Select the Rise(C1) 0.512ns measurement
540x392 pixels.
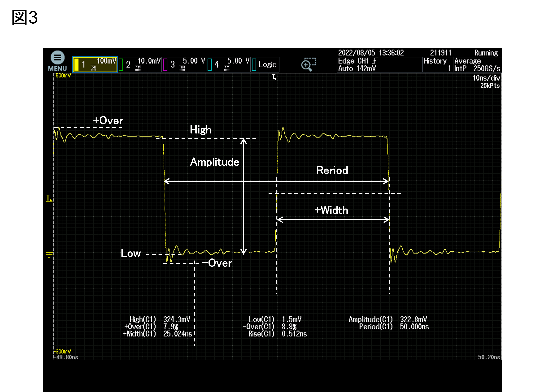(278, 334)
